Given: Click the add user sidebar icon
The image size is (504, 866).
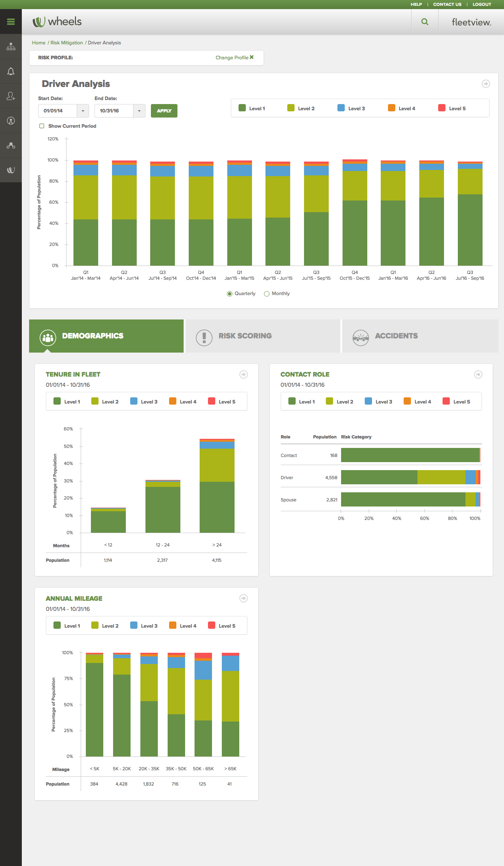Looking at the screenshot, I should point(11,96).
